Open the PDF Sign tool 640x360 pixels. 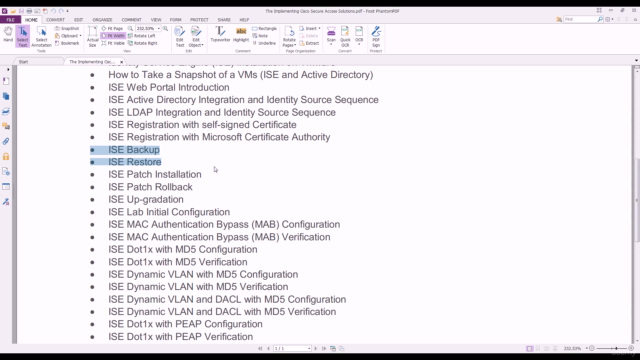376,36
